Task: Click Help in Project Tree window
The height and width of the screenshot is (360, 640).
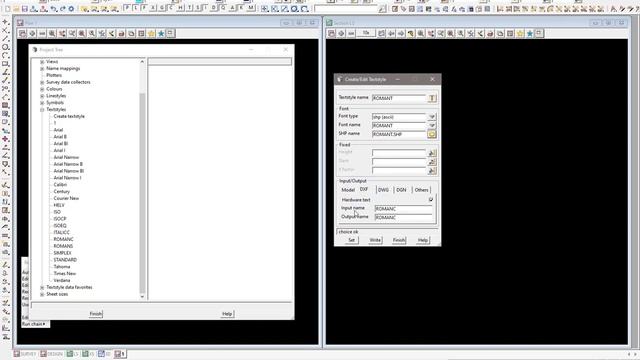Action: [227, 314]
